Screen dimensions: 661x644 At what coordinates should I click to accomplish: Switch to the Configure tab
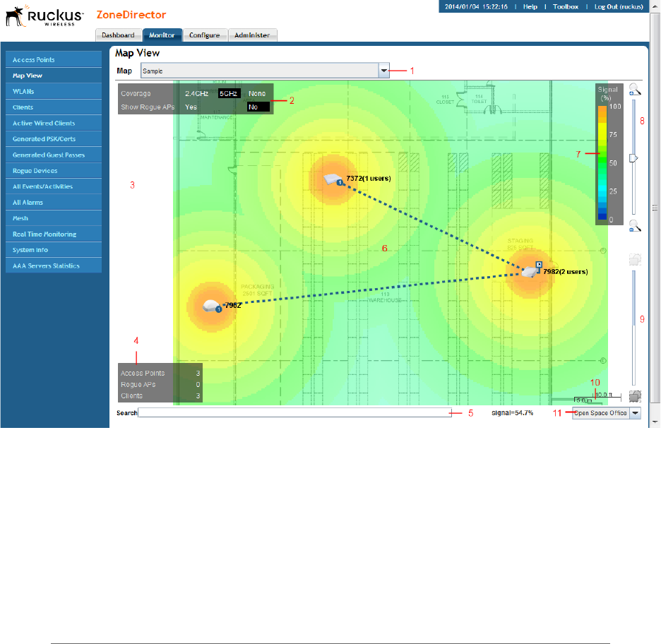(205, 35)
